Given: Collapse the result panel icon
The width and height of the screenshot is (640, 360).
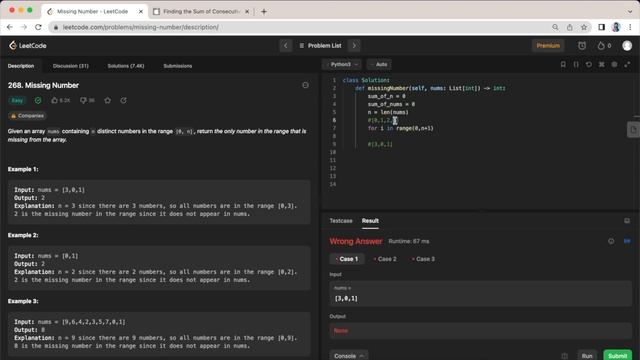Looking at the screenshot, I should [627, 221].
